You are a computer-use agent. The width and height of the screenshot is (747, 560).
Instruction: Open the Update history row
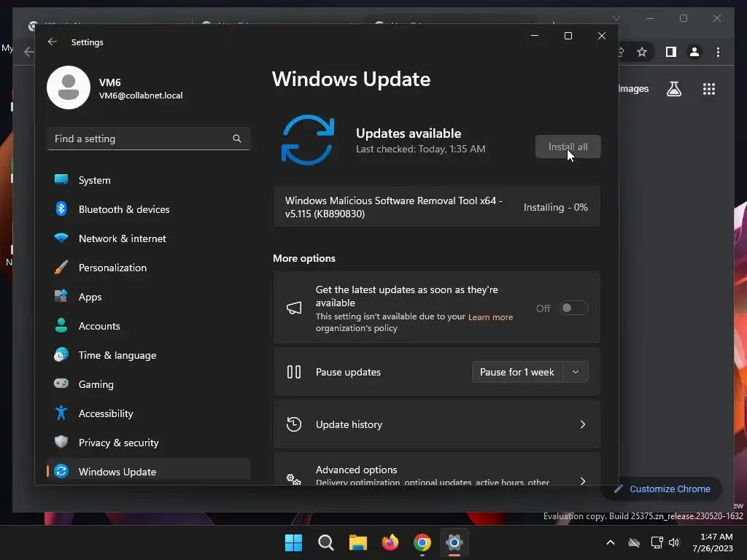[436, 424]
